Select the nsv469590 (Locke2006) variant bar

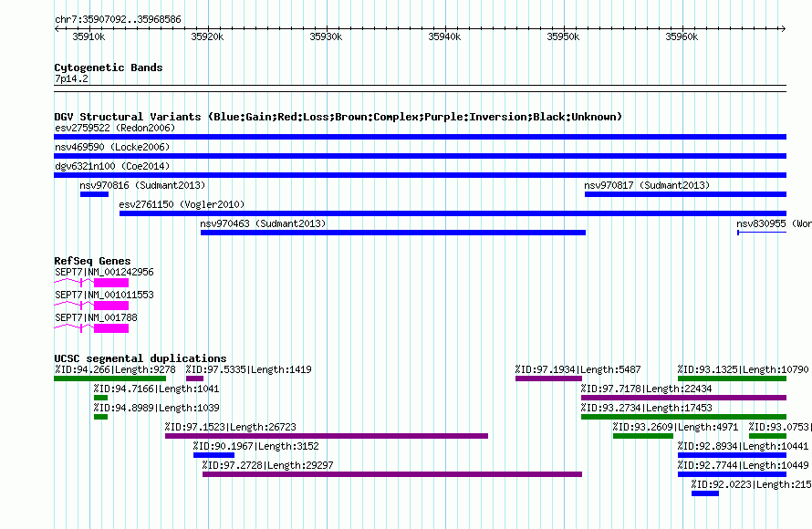coord(420,156)
